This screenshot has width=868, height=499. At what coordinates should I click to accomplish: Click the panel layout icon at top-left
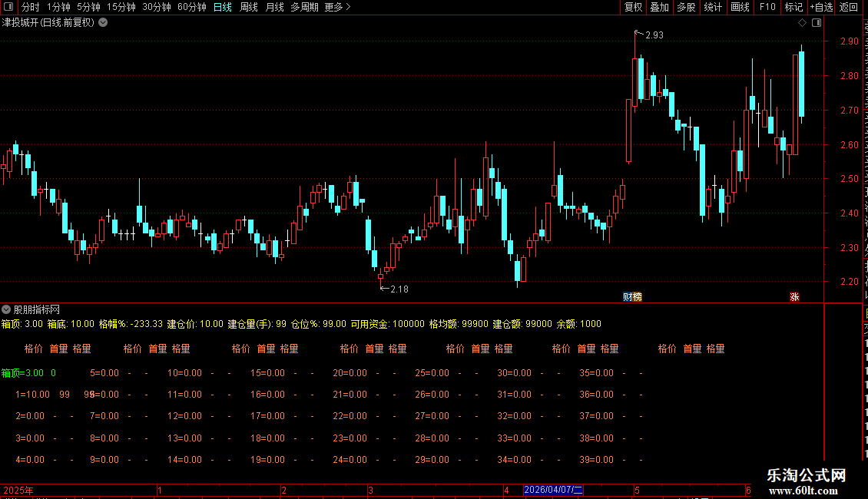[8, 7]
